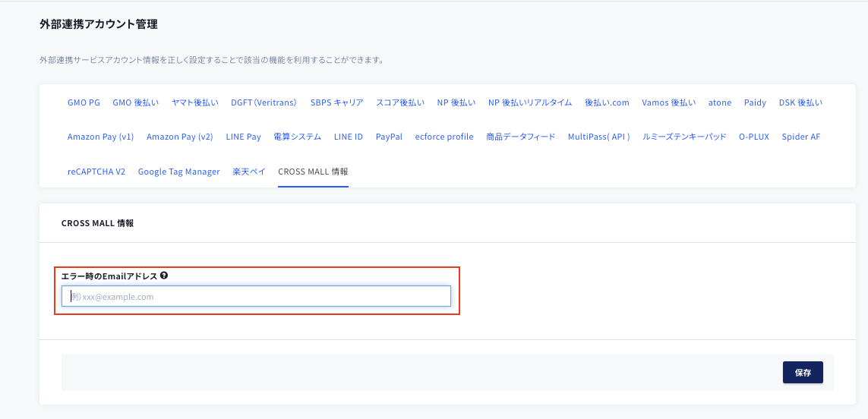The image size is (868, 419).
Task: Open the atone tab
Action: (720, 102)
